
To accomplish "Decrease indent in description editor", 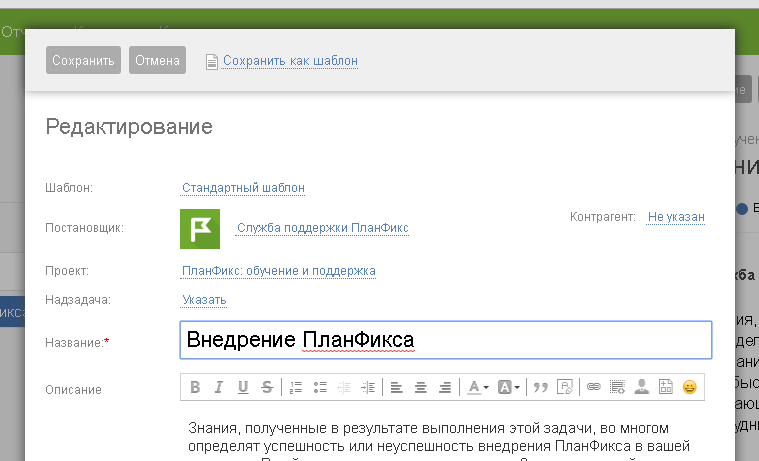I will click(344, 387).
